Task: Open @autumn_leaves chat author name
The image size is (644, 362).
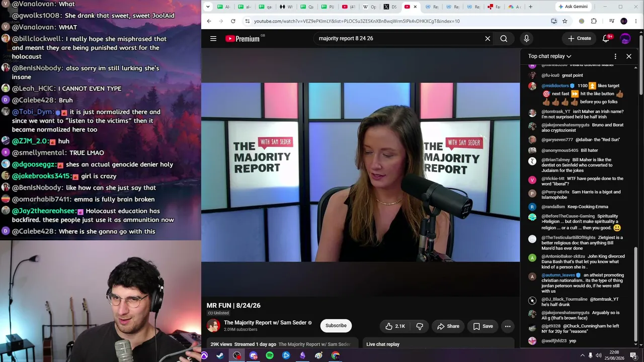Action: point(558,276)
